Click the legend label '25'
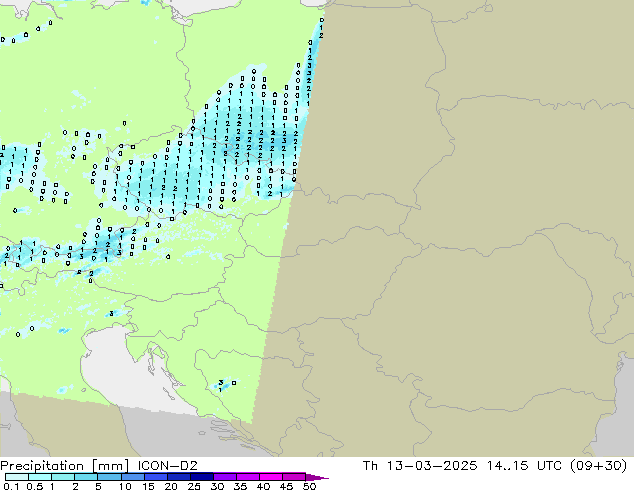Screen dimensions: 634x490 coord(194,486)
